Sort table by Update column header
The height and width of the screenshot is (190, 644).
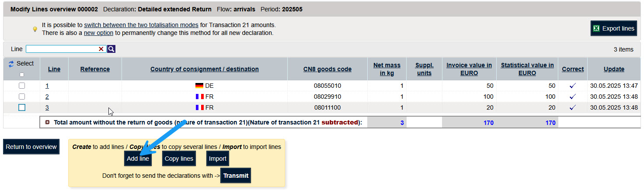614,69
